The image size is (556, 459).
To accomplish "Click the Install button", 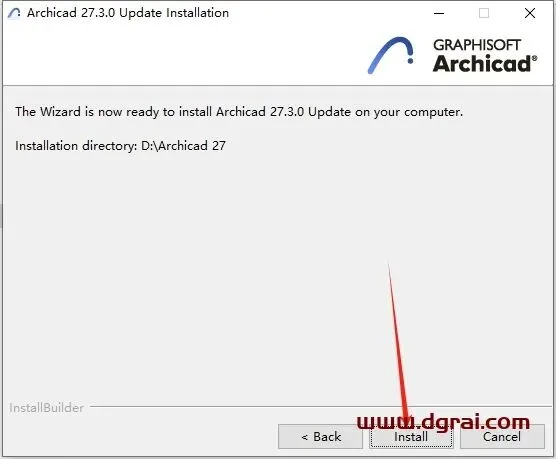I will (x=411, y=437).
